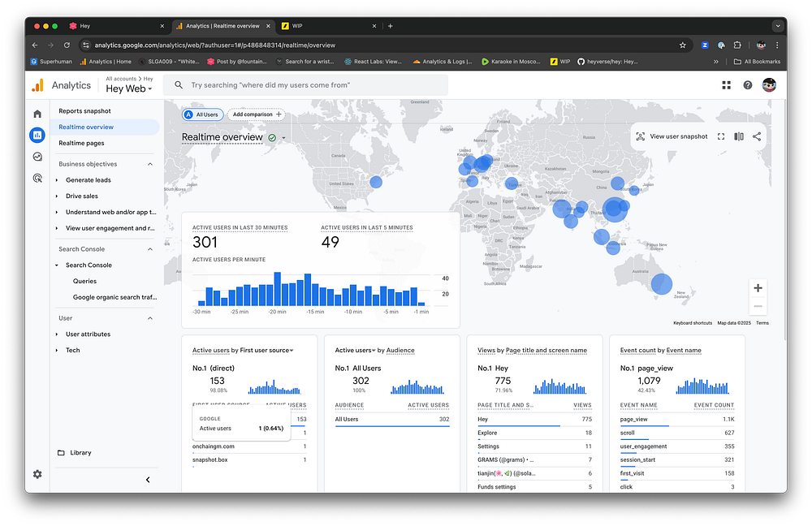Click the green data status checkmark

(x=272, y=138)
